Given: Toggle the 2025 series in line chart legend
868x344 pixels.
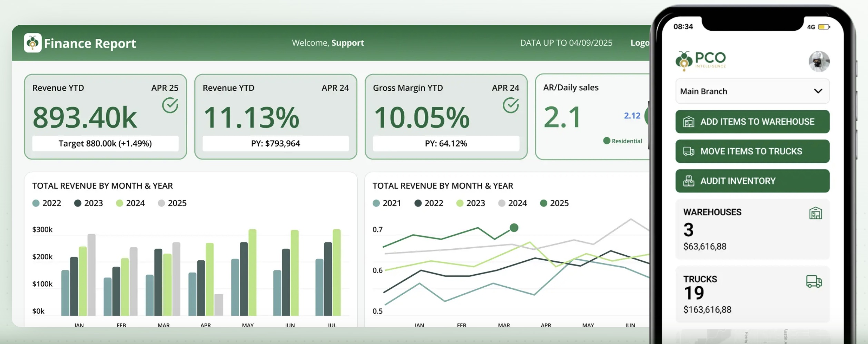Looking at the screenshot, I should click(x=554, y=203).
